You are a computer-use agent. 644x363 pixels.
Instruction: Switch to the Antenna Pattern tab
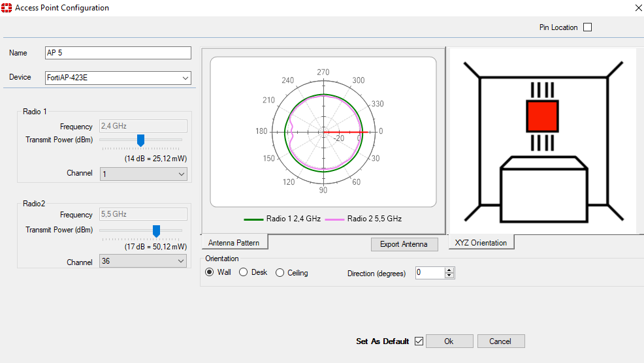(x=234, y=243)
